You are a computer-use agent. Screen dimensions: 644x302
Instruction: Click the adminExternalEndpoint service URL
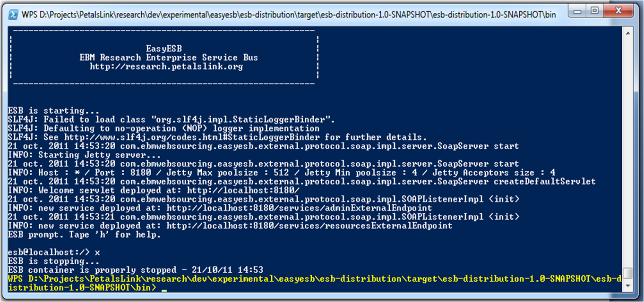tap(299, 208)
